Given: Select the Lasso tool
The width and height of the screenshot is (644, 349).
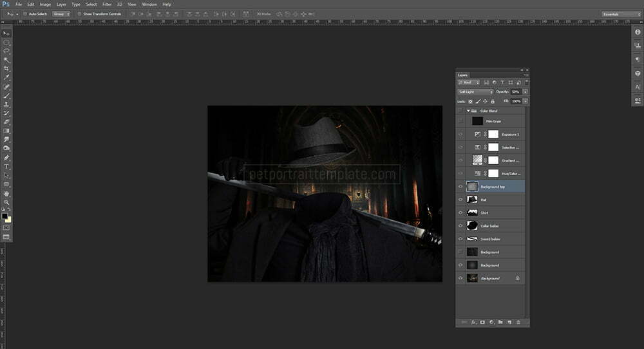Looking at the screenshot, I should [x=7, y=50].
